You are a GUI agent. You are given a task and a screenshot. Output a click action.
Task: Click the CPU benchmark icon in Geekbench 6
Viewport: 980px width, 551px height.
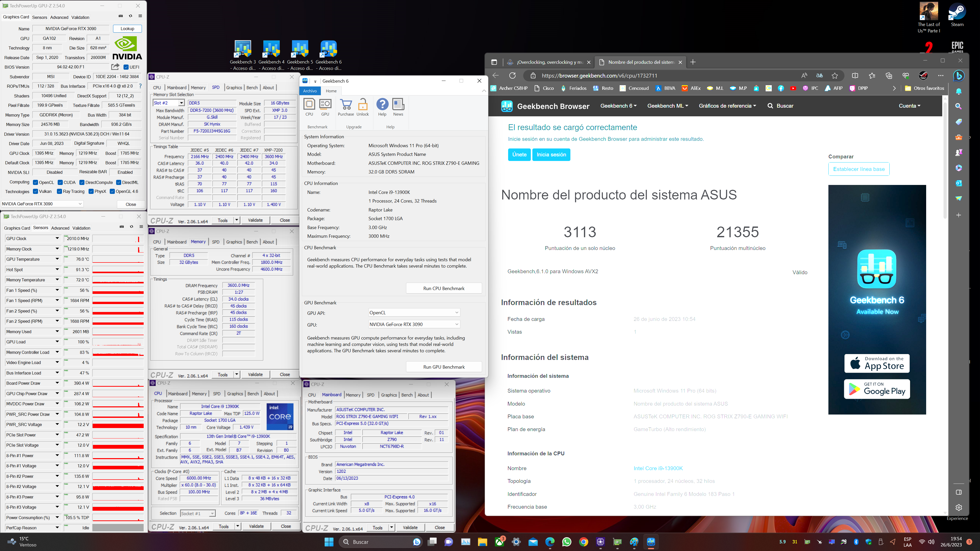click(x=309, y=106)
